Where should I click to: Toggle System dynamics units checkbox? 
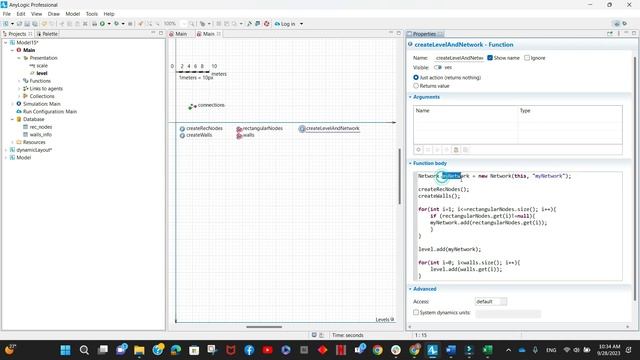[x=416, y=313]
